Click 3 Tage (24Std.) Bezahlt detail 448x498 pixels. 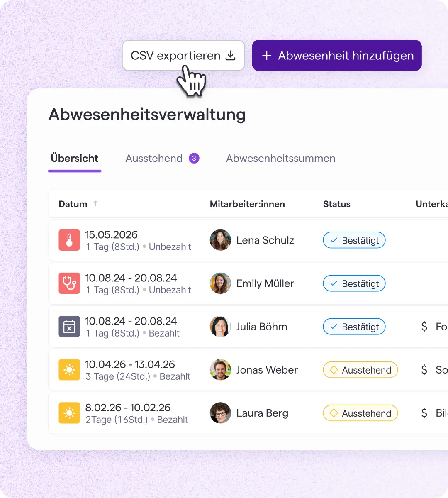point(138,376)
